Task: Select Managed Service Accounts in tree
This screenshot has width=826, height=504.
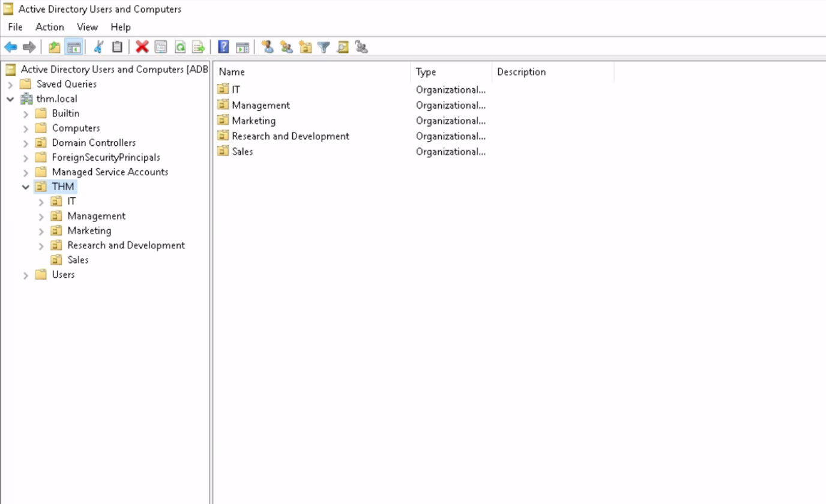Action: 110,172
